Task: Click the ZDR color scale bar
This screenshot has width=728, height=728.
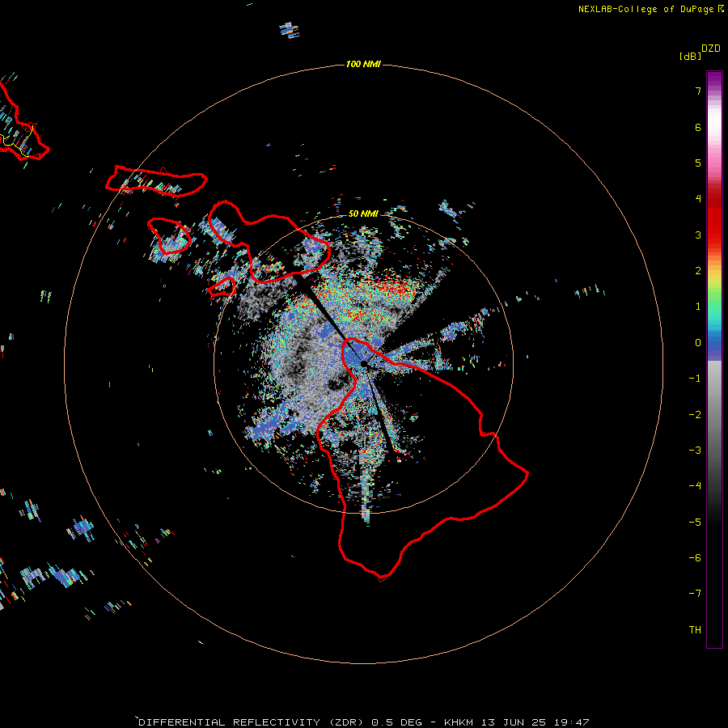Action: click(714, 359)
